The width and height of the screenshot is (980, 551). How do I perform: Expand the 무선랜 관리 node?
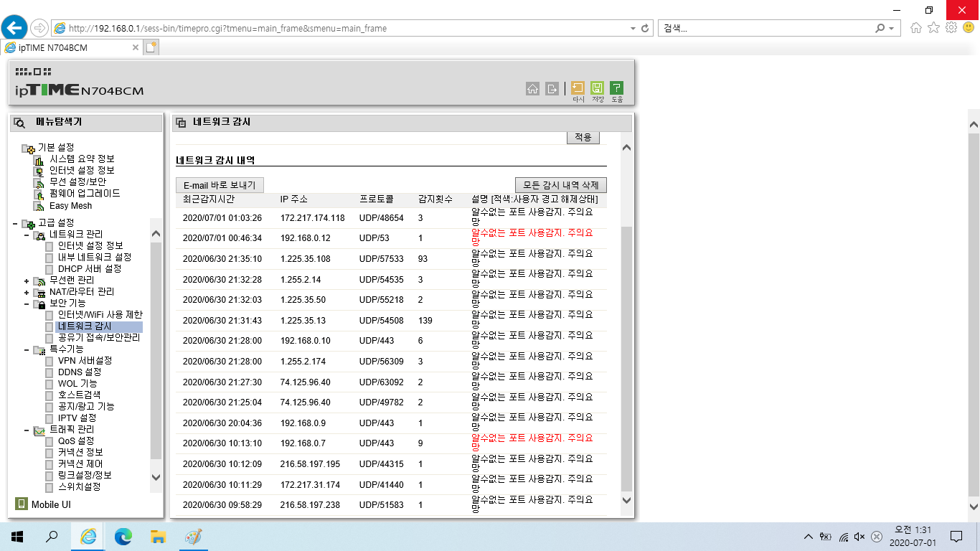(27, 281)
